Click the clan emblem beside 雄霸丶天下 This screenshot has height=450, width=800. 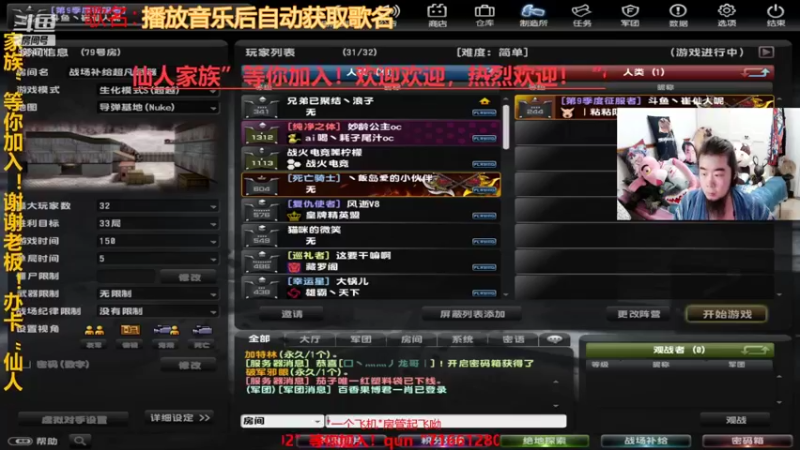(294, 293)
